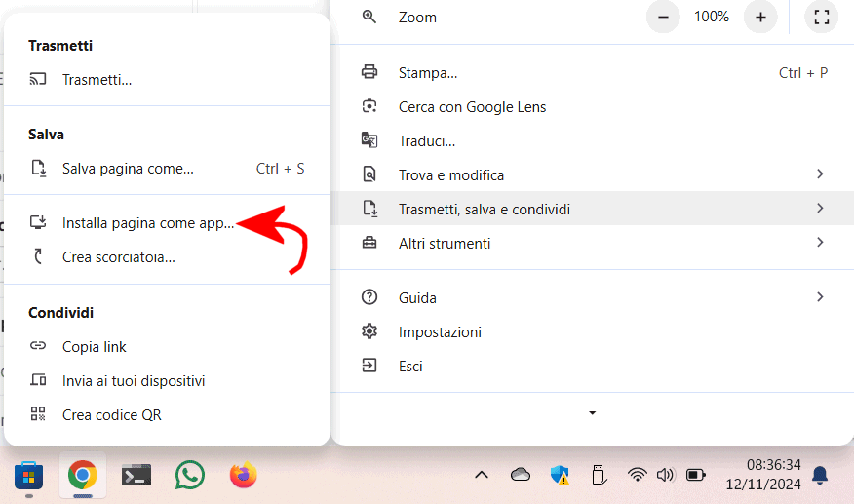Select Trasmetti... menu entry
854x504 pixels.
click(168, 80)
